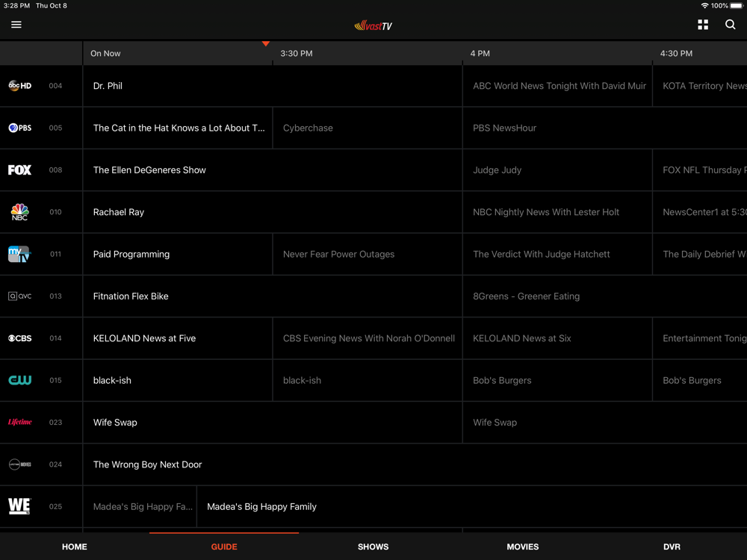Open The Ellen DeGeneres Show

[273, 170]
